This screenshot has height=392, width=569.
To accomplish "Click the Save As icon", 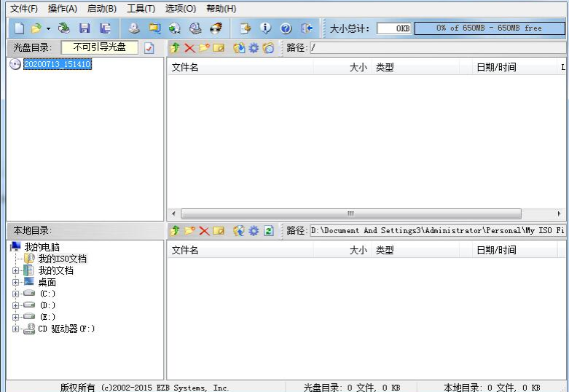I will point(105,28).
